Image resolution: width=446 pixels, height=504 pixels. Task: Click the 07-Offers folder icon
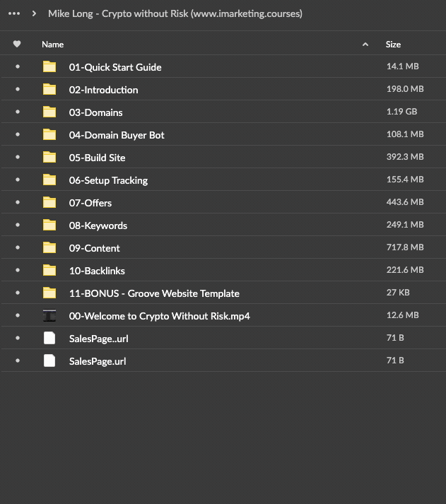click(x=49, y=202)
